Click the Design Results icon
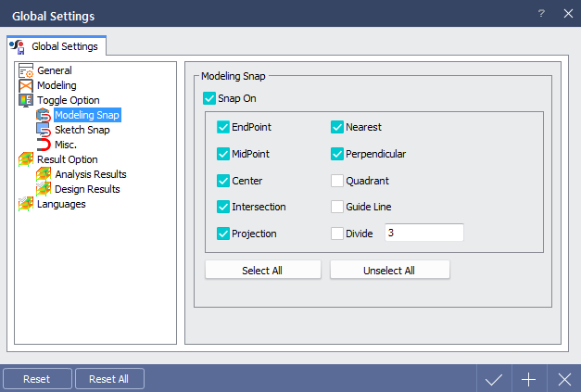Image resolution: width=581 pixels, height=392 pixels. (44, 189)
